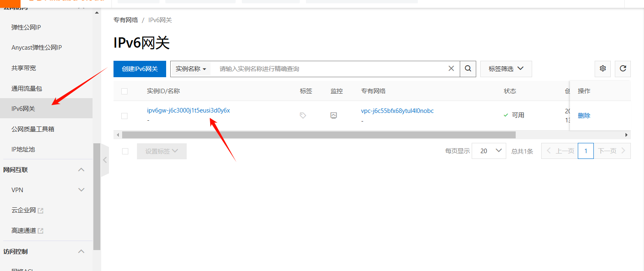This screenshot has height=271, width=644.
Task: Click the 状态 column header
Action: 510,91
